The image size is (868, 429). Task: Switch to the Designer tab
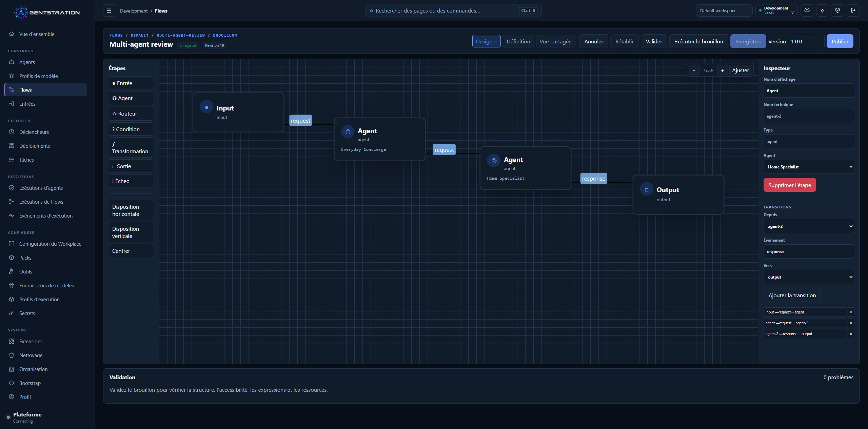(486, 41)
